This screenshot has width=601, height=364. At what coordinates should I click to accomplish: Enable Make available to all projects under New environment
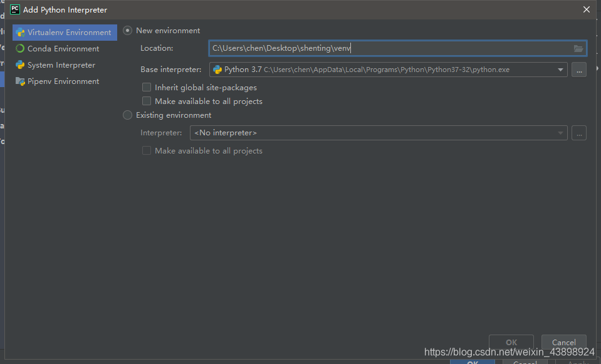147,101
